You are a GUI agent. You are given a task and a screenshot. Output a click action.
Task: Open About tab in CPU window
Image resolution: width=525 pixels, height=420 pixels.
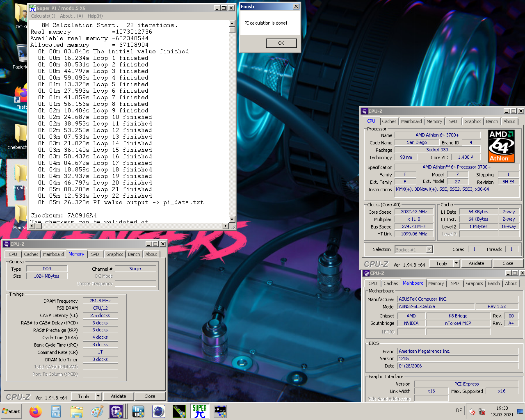(x=509, y=121)
